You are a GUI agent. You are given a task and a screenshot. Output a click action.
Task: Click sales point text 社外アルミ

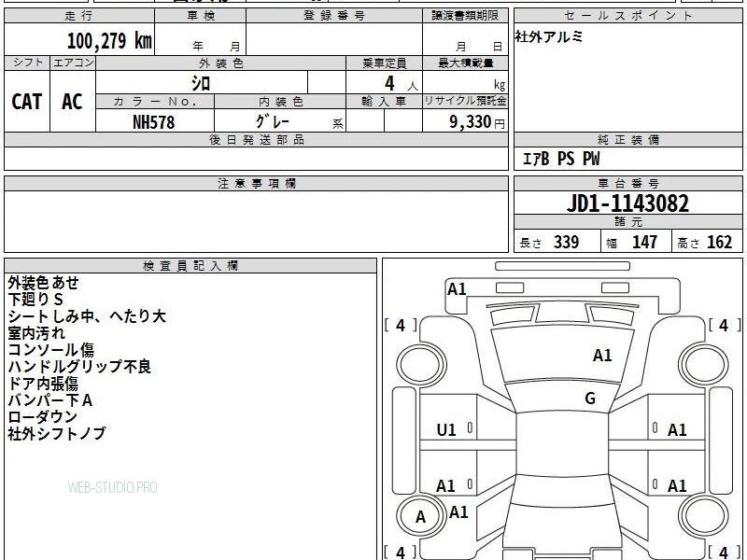tap(548, 36)
